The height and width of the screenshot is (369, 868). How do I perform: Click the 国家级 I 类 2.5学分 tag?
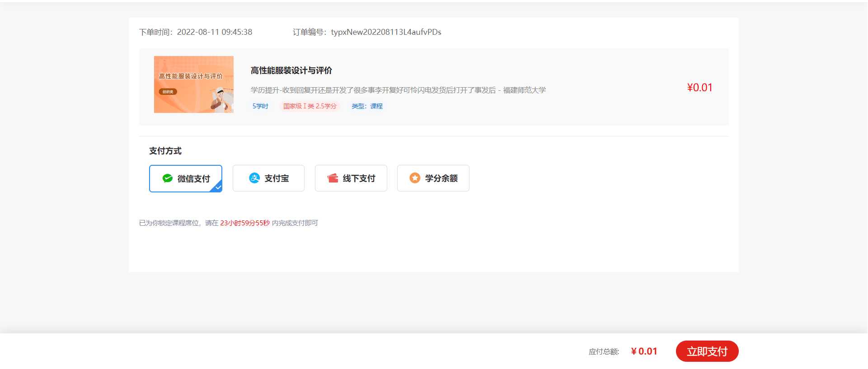310,106
